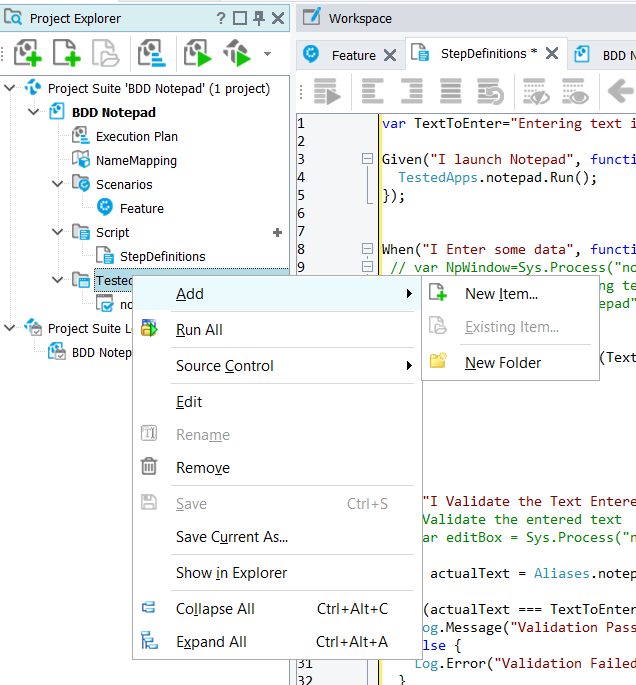Maximize the Project Explorer panel
The image size is (636, 685).
tap(240, 18)
